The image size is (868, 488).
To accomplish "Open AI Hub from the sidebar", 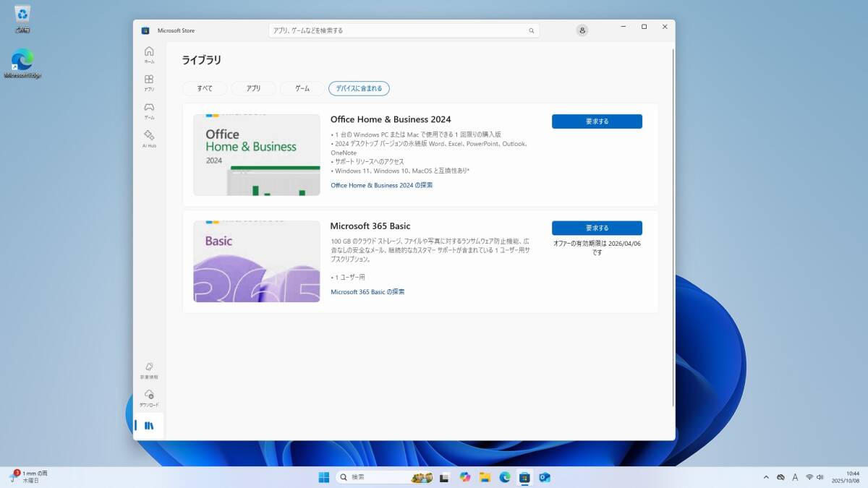I will [149, 138].
